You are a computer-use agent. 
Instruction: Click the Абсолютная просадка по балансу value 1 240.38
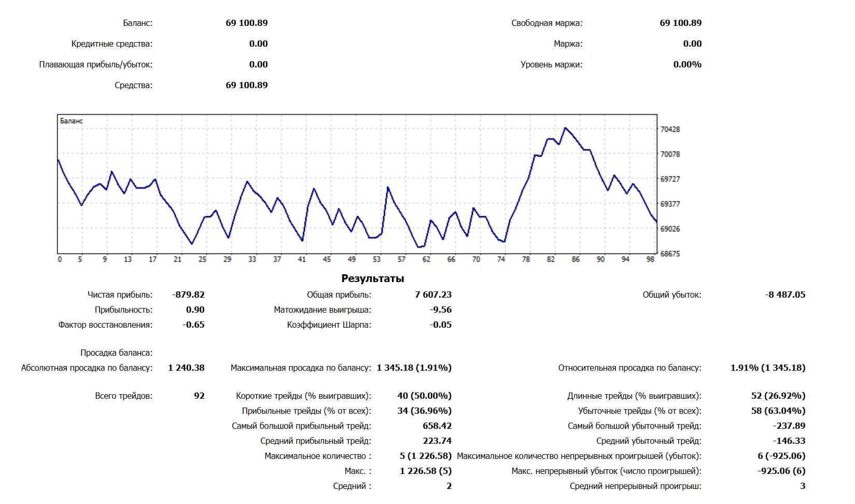tap(186, 368)
